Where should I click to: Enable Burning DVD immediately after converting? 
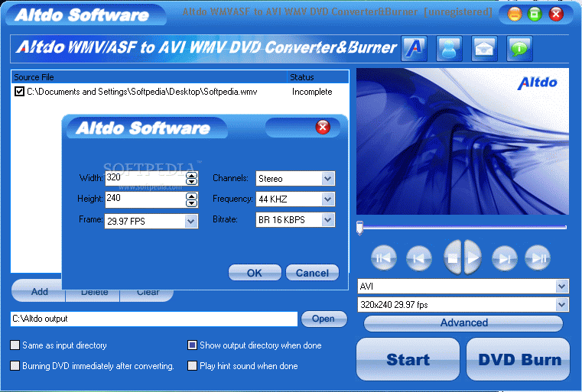(15, 366)
